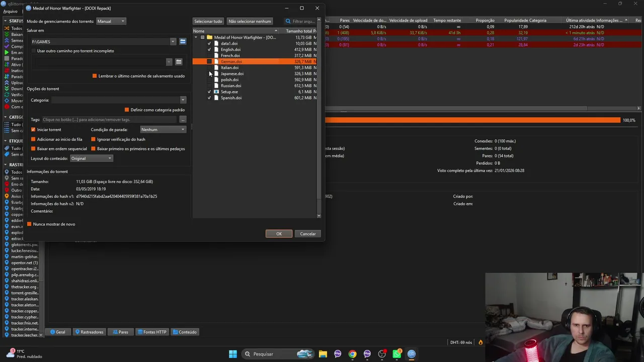Click the orange 100% progress bar
This screenshot has height=362, width=644.
coord(473,120)
